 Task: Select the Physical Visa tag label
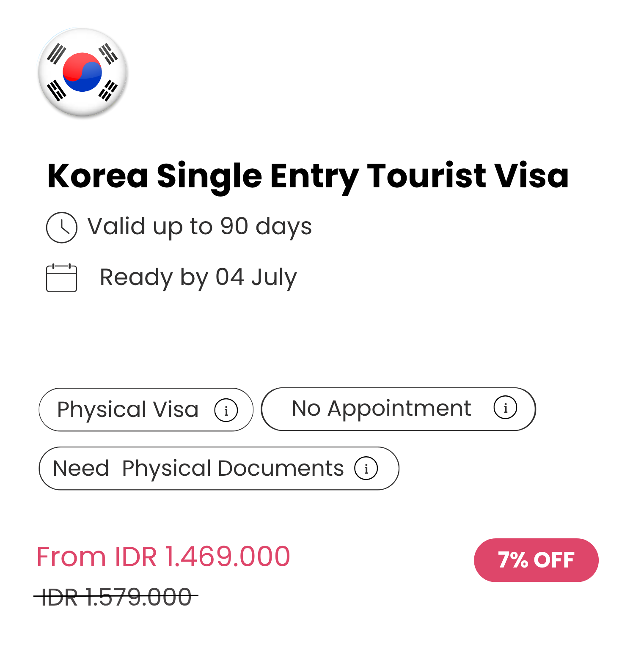pos(128,409)
